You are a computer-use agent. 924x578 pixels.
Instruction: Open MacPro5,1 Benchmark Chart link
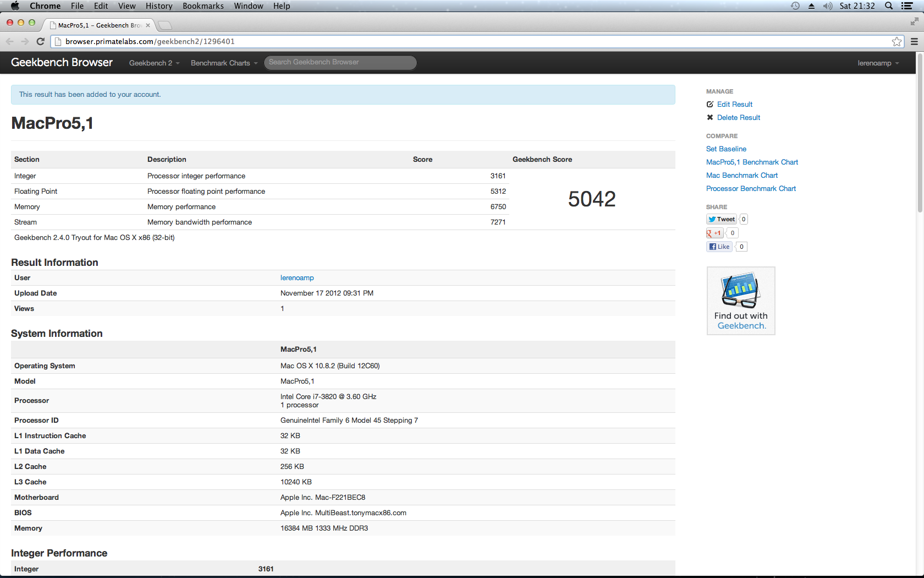(x=752, y=162)
